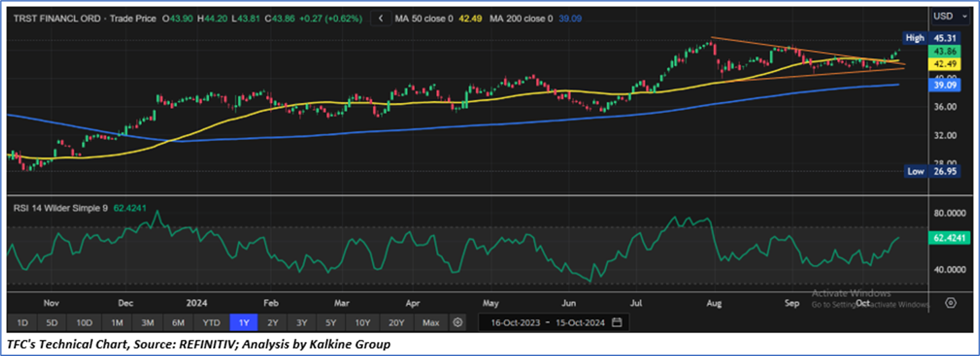Edit the 16-Oct-2023 to 15-Oct-2024 date field

coord(547,322)
